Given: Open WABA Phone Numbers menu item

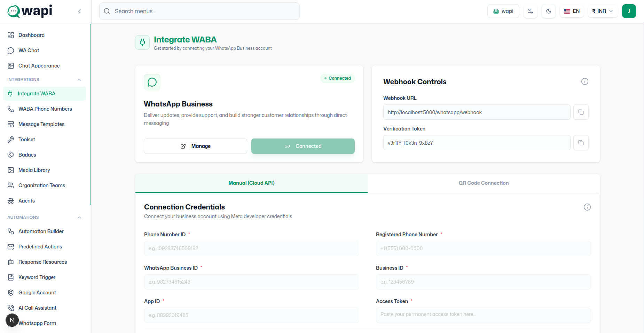Looking at the screenshot, I should coord(45,109).
